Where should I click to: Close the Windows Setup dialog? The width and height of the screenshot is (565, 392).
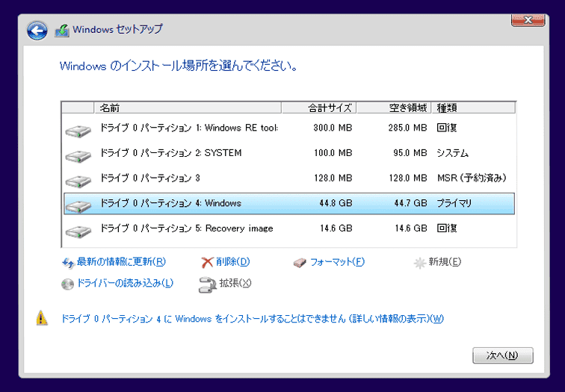tap(528, 20)
